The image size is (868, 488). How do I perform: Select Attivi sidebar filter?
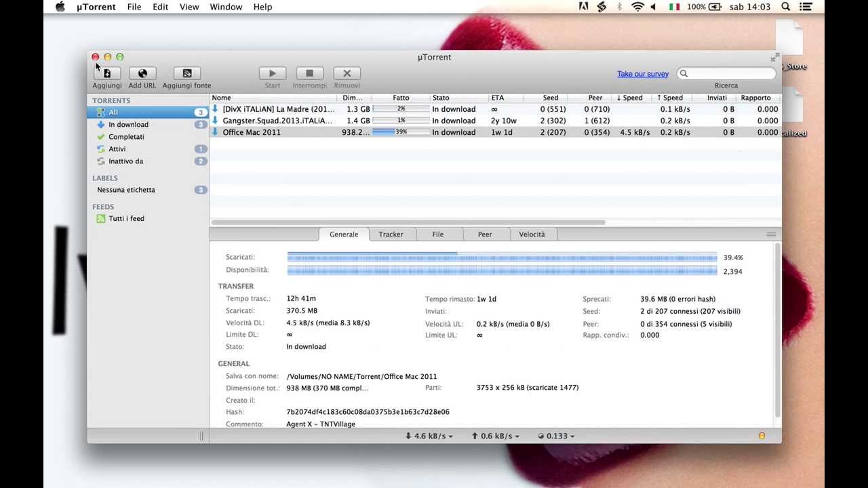click(148, 149)
